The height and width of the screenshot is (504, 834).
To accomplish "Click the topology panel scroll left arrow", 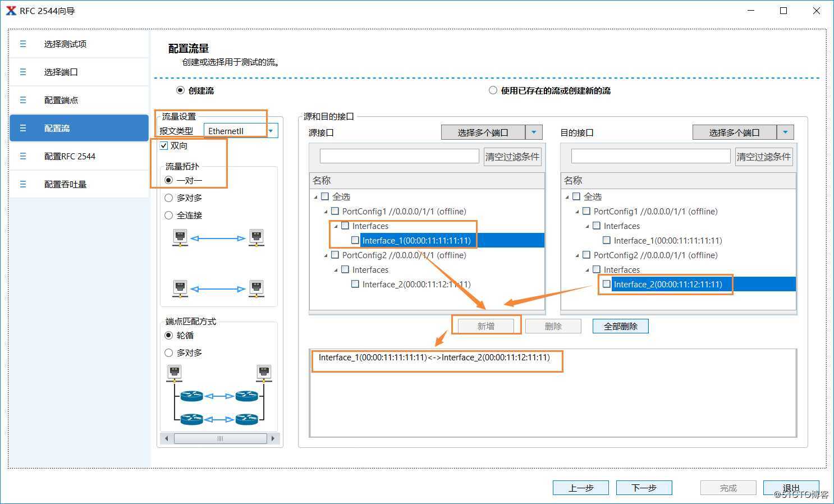I will pyautogui.click(x=166, y=438).
